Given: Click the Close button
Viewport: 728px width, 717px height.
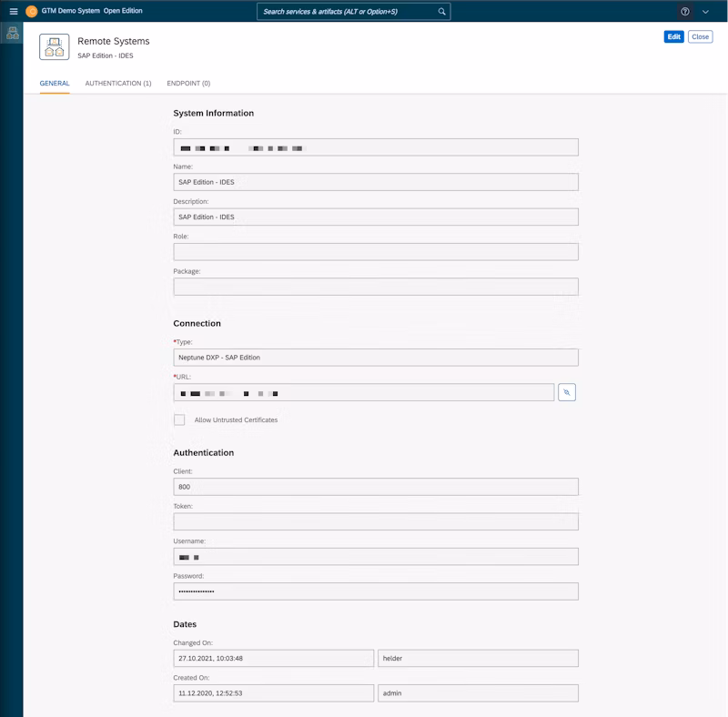Looking at the screenshot, I should [700, 36].
